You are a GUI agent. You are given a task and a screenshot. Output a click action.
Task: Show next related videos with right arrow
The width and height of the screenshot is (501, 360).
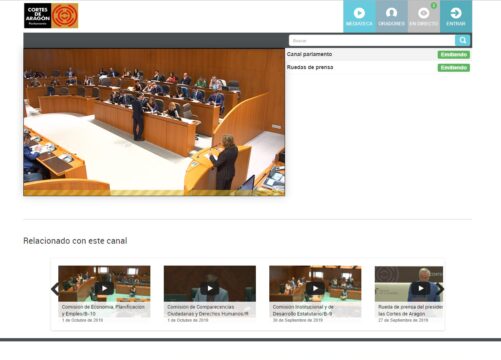[440, 289]
